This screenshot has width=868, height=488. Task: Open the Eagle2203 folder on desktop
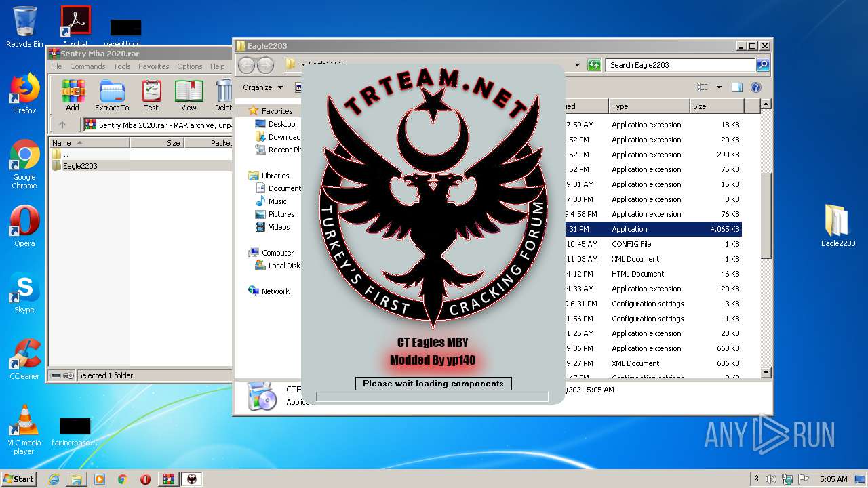coord(838,226)
